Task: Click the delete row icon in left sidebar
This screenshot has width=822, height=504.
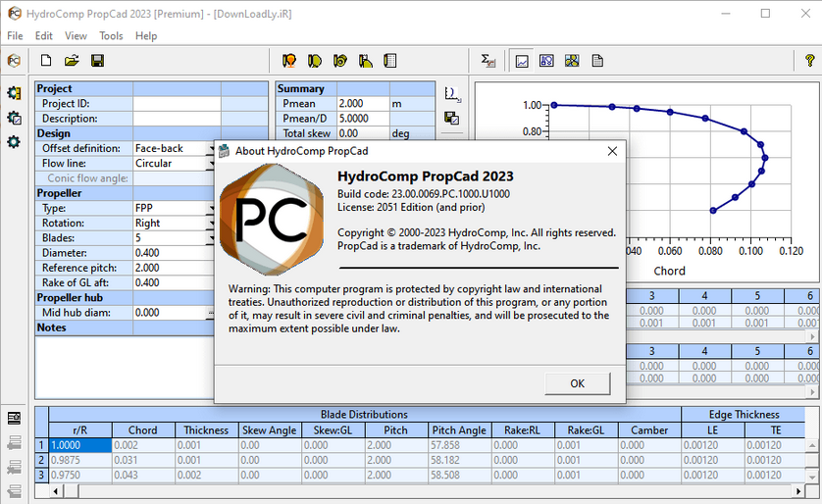Action: coord(14,467)
